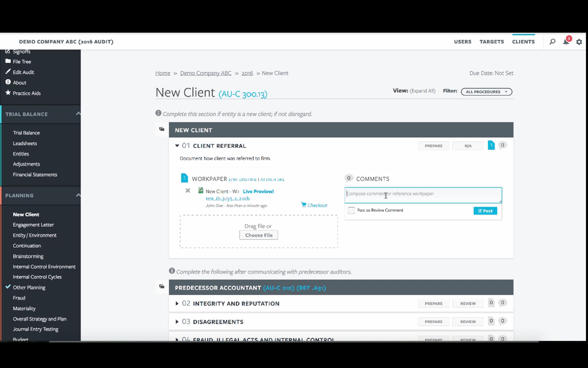The image size is (588, 368).
Task: Open the All Procedures filter dropdown
Action: [x=486, y=92]
